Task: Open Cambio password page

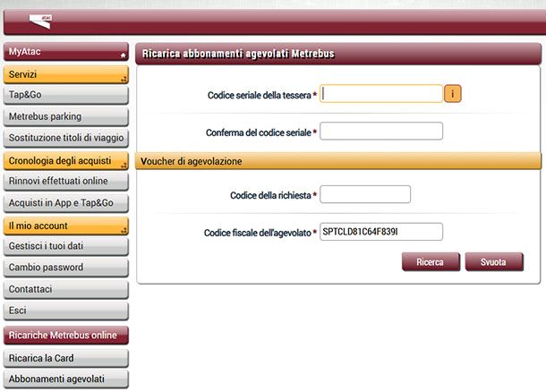Action: (66, 268)
